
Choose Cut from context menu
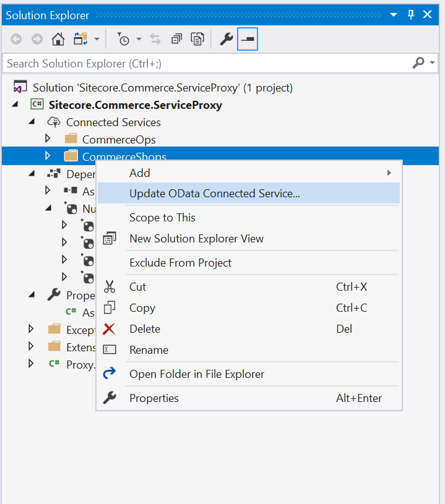(x=249, y=287)
